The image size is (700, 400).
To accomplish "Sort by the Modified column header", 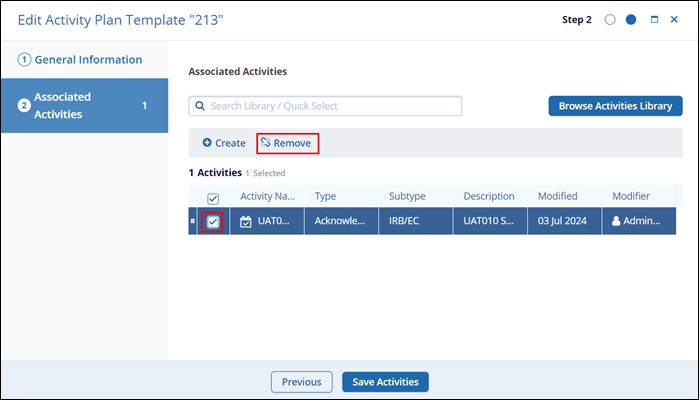I will (557, 197).
